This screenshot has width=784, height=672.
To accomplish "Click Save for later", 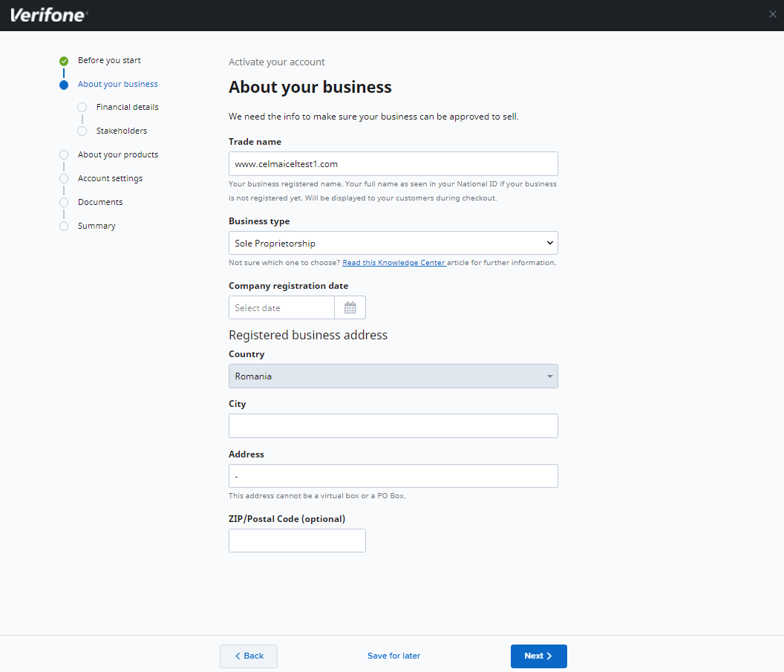I will tap(393, 656).
